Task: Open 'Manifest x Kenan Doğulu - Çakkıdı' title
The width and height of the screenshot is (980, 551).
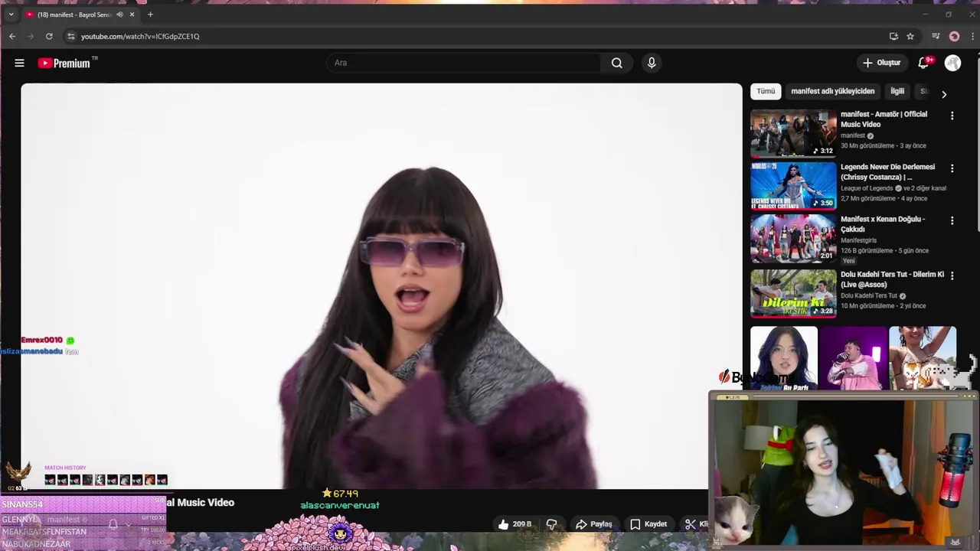Action: 883,223
